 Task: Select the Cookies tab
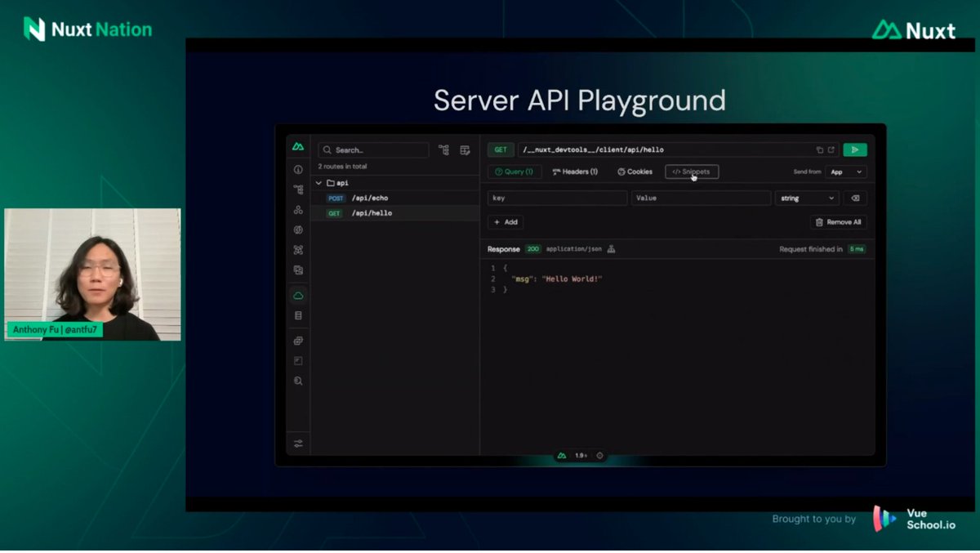pos(635,172)
